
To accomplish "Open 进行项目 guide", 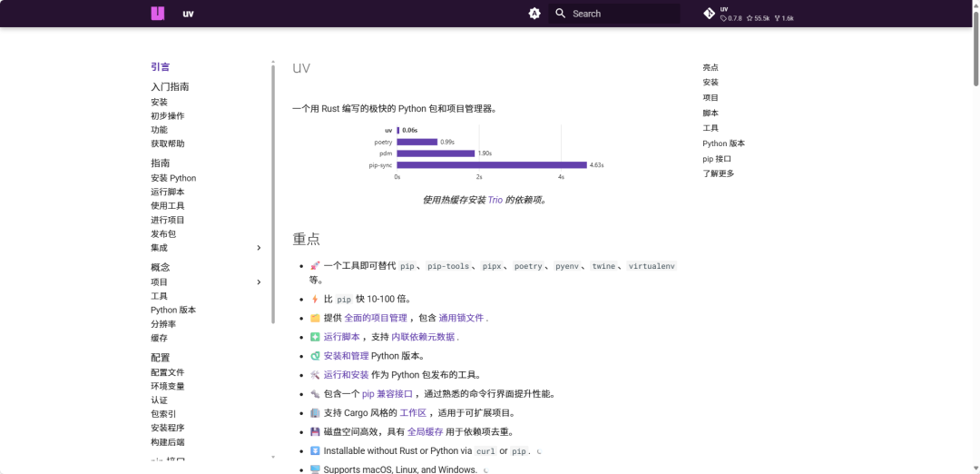I will (168, 220).
